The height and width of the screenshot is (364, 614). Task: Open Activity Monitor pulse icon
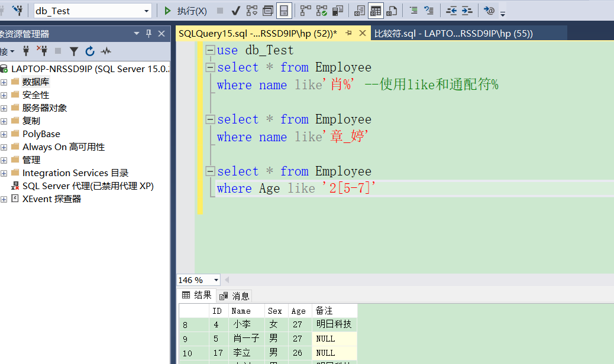106,51
